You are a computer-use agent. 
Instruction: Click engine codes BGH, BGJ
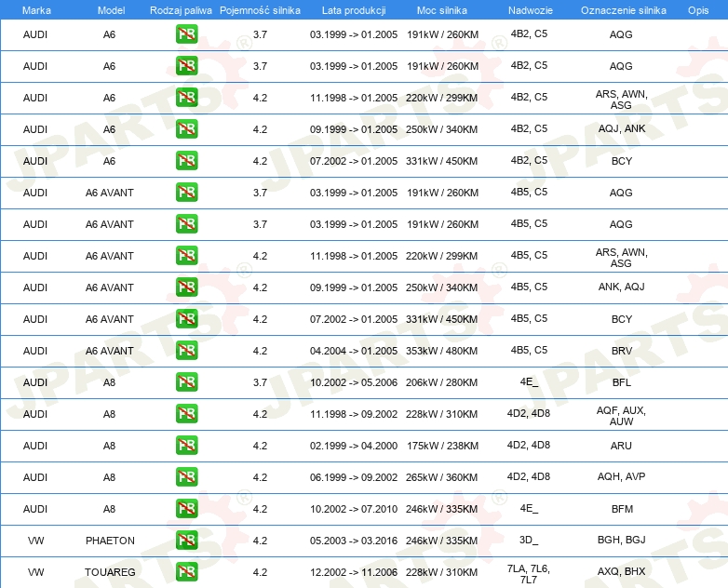coord(621,540)
